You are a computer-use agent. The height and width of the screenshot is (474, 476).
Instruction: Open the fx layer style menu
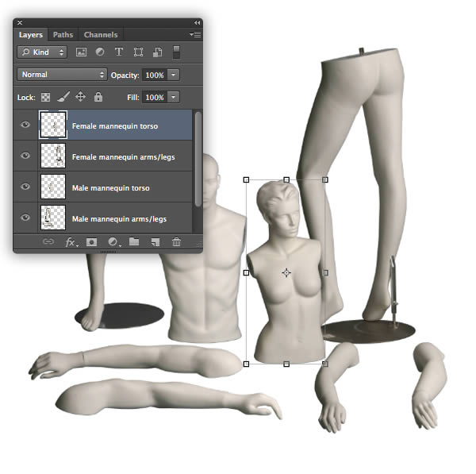coord(71,242)
